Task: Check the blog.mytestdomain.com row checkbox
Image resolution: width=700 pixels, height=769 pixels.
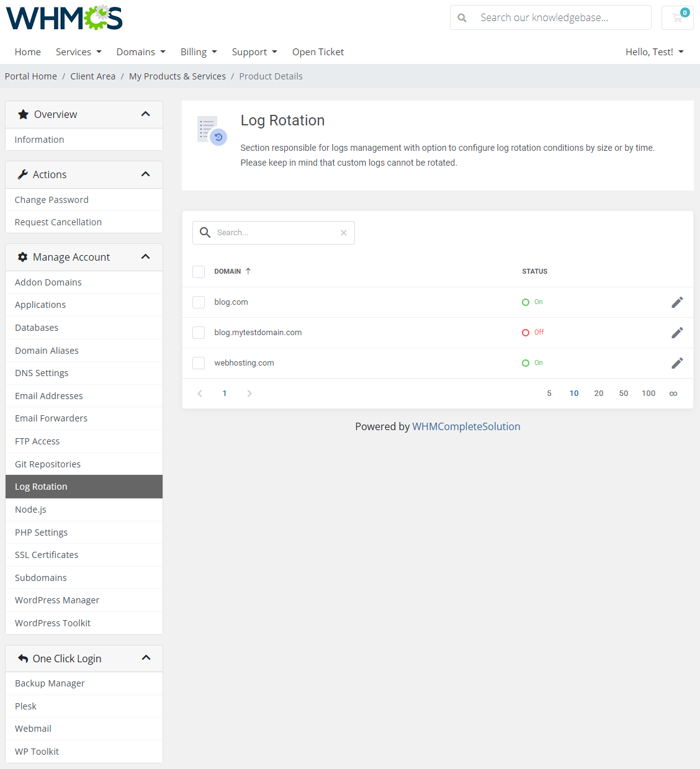Action: tap(199, 332)
